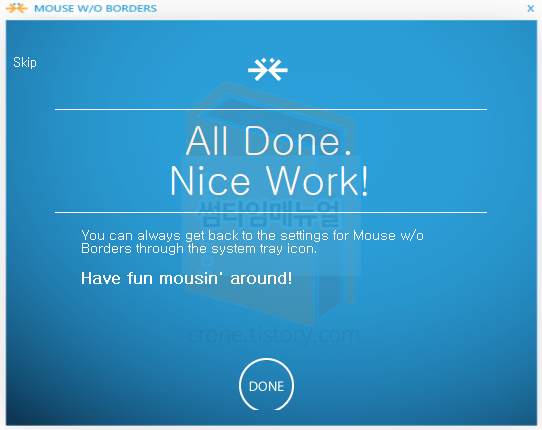Click the round DONE button

[x=266, y=385]
